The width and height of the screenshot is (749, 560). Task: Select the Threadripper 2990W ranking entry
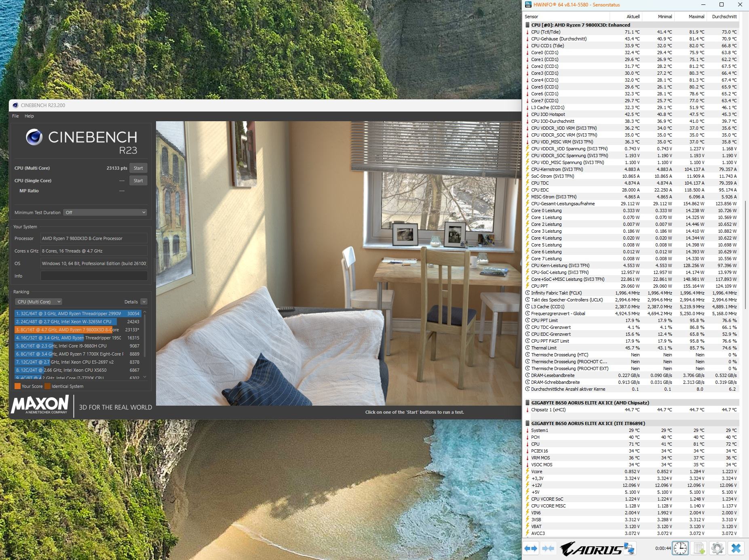pos(78,314)
